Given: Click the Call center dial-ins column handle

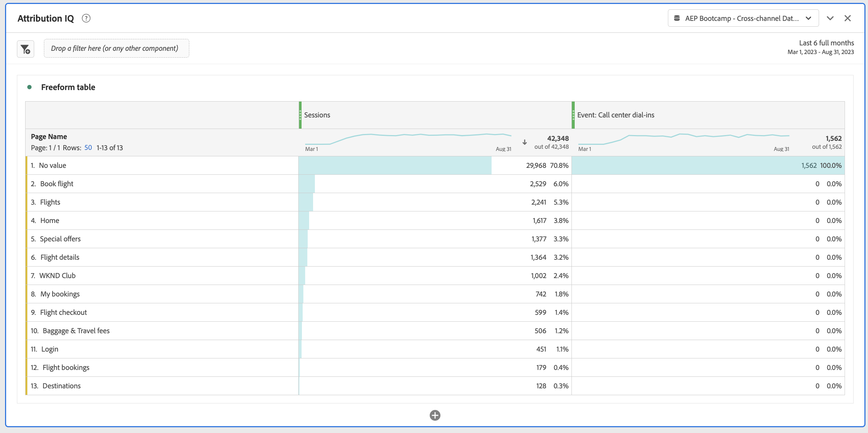Looking at the screenshot, I should (x=573, y=115).
